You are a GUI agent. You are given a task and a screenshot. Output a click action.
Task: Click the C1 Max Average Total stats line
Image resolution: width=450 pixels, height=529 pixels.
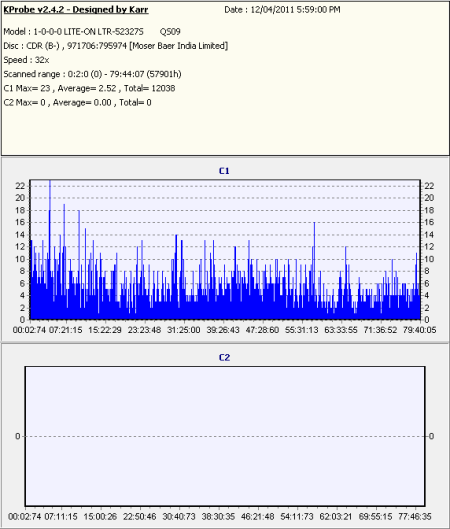(89, 88)
